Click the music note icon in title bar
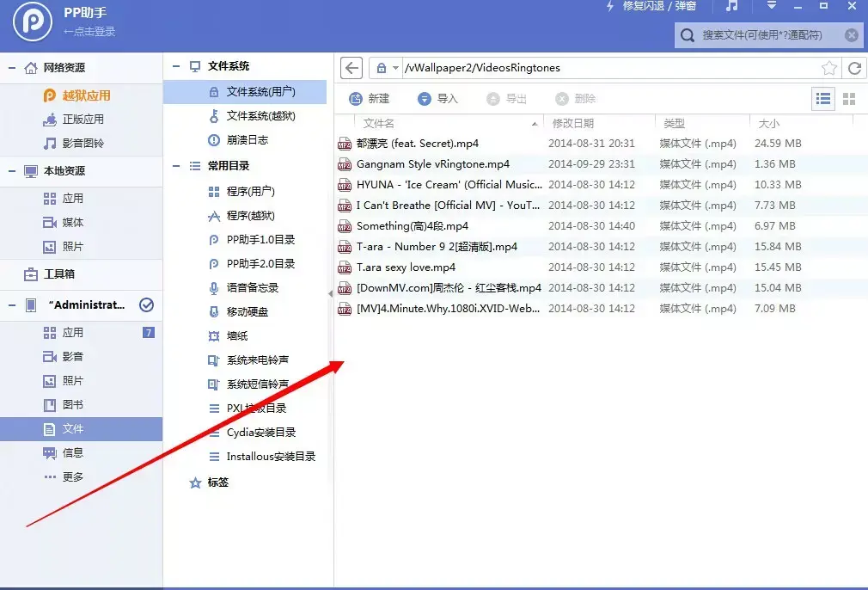Viewport: 868px width, 590px height. point(731,7)
